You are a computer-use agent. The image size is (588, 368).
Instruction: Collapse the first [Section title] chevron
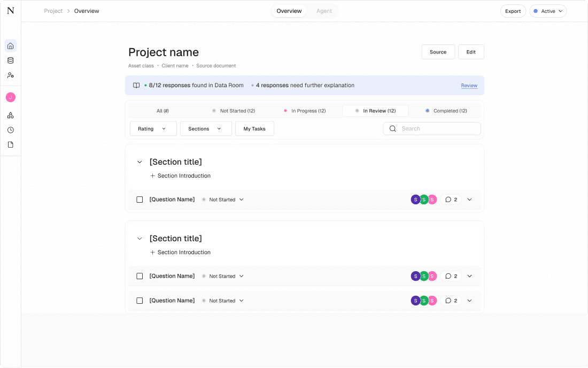(x=140, y=162)
